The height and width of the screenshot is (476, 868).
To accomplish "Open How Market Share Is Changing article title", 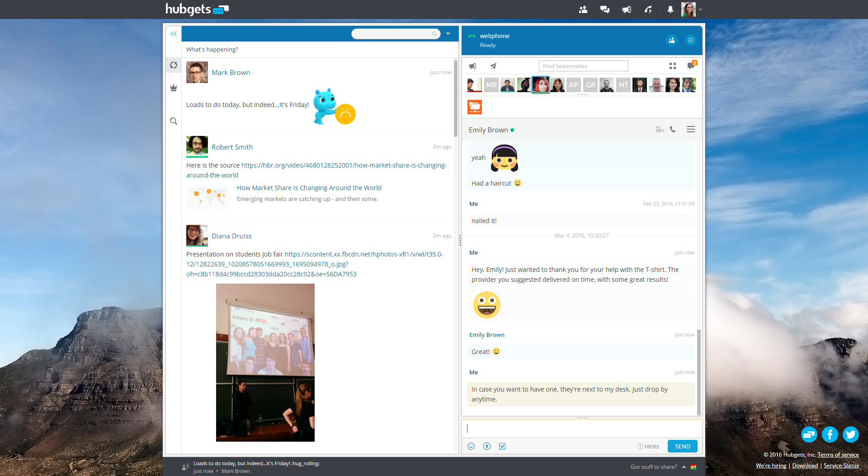I will 309,188.
